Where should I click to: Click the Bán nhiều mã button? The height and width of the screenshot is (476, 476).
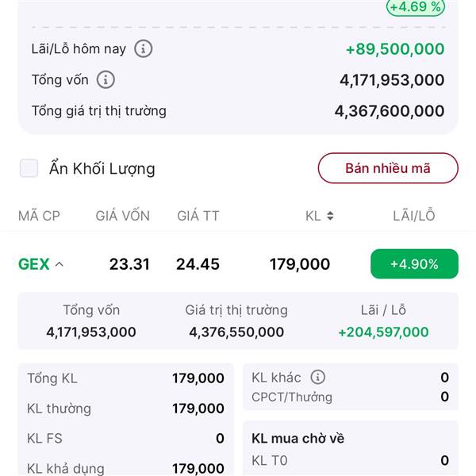tap(388, 168)
